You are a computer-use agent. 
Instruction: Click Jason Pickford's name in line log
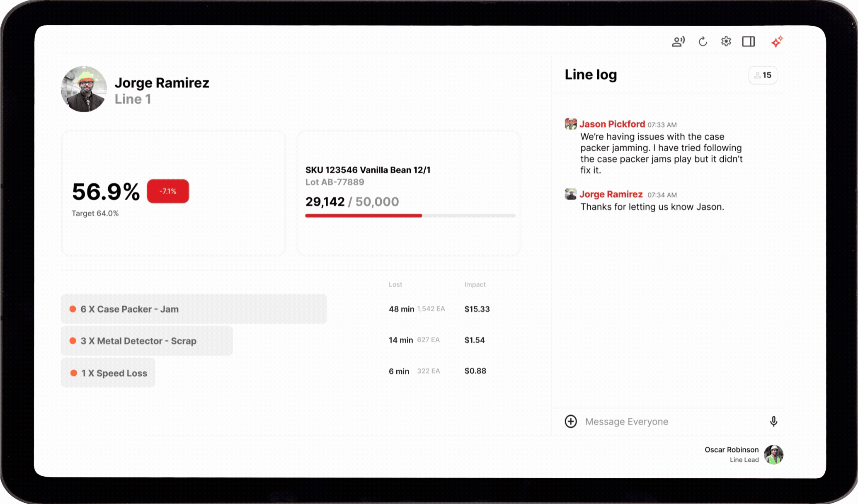click(x=612, y=124)
